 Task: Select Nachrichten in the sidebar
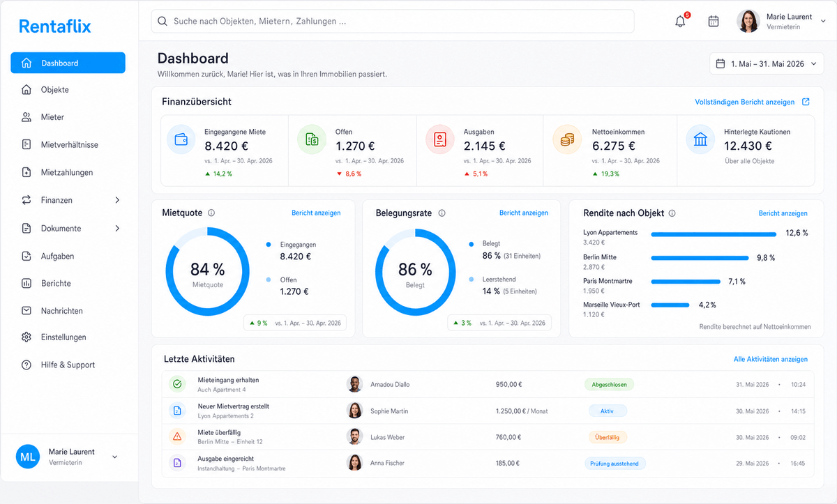pyautogui.click(x=61, y=310)
